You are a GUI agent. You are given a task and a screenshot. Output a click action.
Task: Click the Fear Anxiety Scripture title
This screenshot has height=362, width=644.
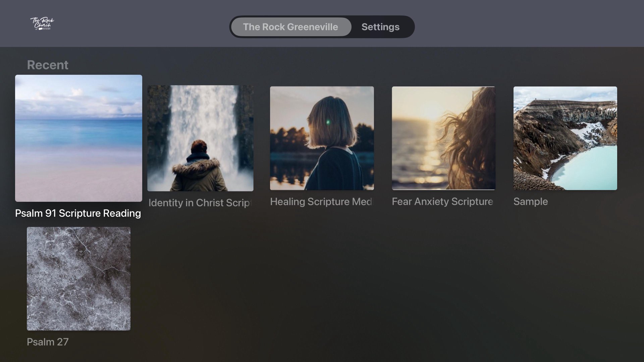442,201
